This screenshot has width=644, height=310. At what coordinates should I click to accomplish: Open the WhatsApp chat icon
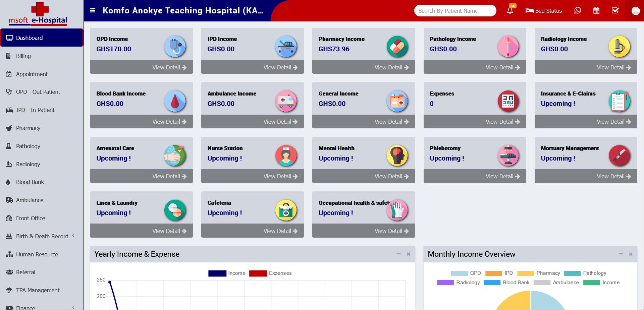tap(578, 10)
